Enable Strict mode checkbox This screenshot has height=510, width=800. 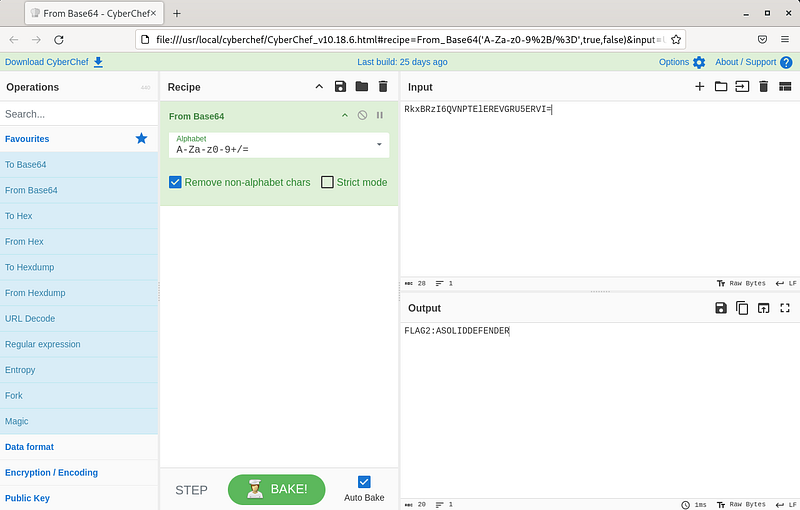pyautogui.click(x=327, y=182)
